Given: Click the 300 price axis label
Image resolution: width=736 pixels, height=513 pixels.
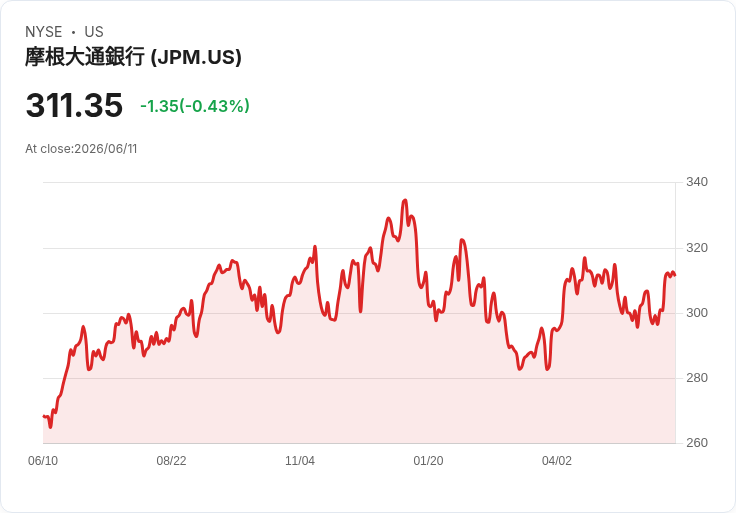Looking at the screenshot, I should (x=697, y=313).
